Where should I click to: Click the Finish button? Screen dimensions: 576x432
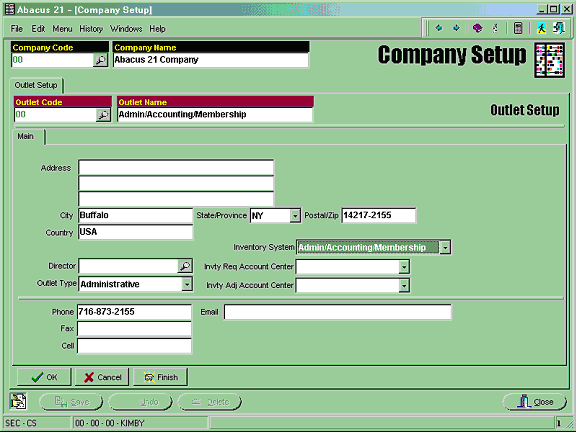click(x=161, y=377)
